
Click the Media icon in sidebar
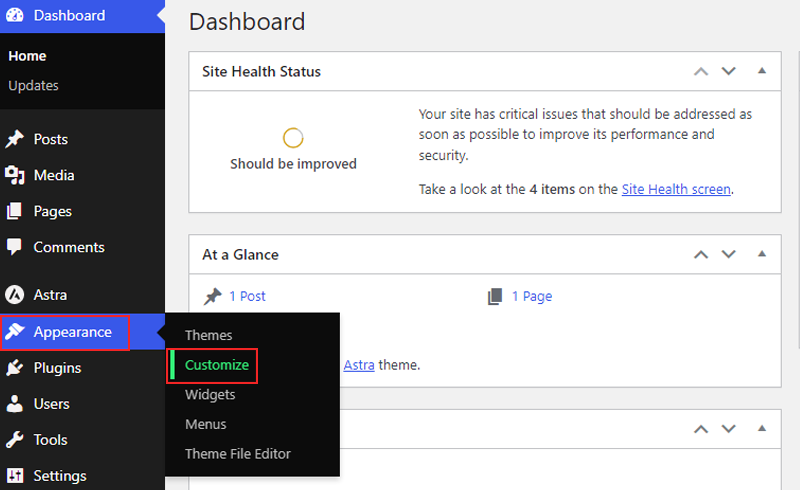coord(15,176)
